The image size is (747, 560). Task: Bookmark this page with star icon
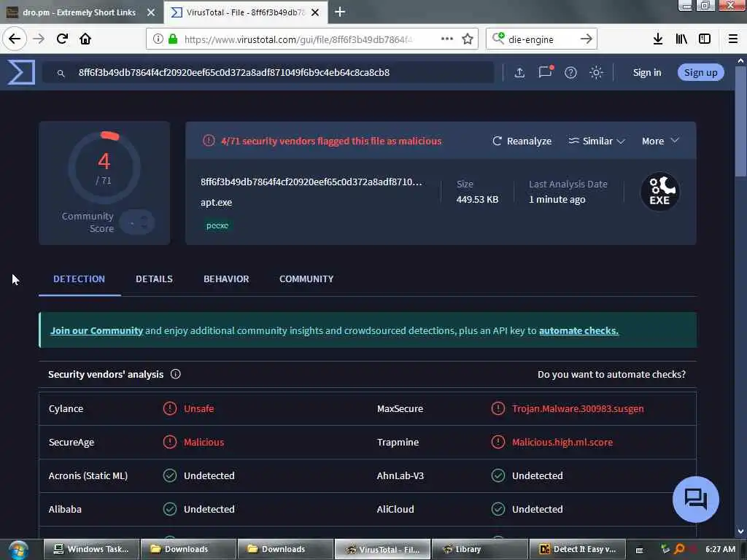468,39
